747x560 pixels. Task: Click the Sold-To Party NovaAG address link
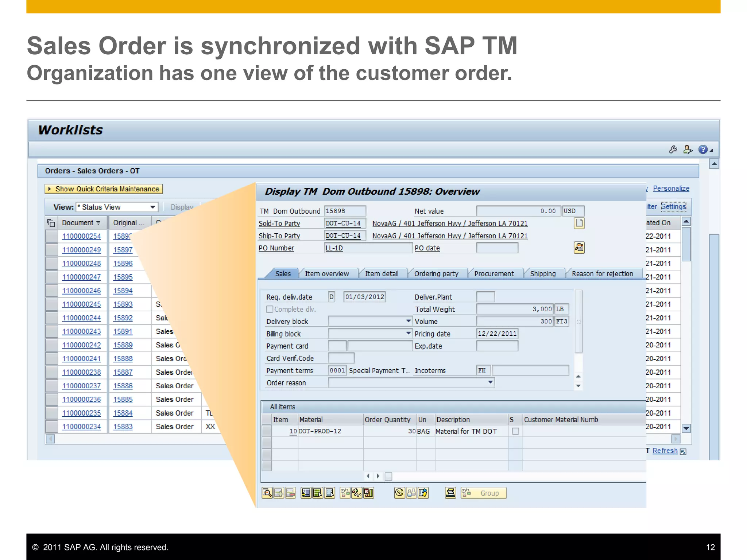point(450,223)
